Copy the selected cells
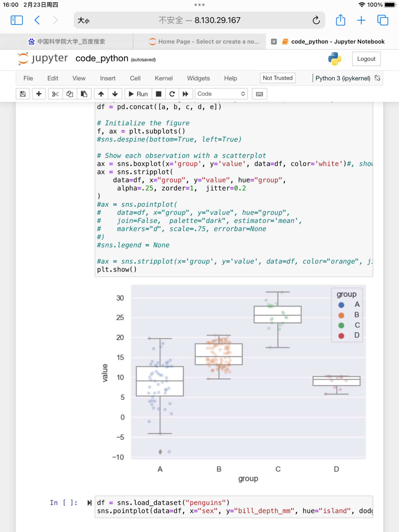This screenshot has height=532, width=399. click(x=70, y=94)
